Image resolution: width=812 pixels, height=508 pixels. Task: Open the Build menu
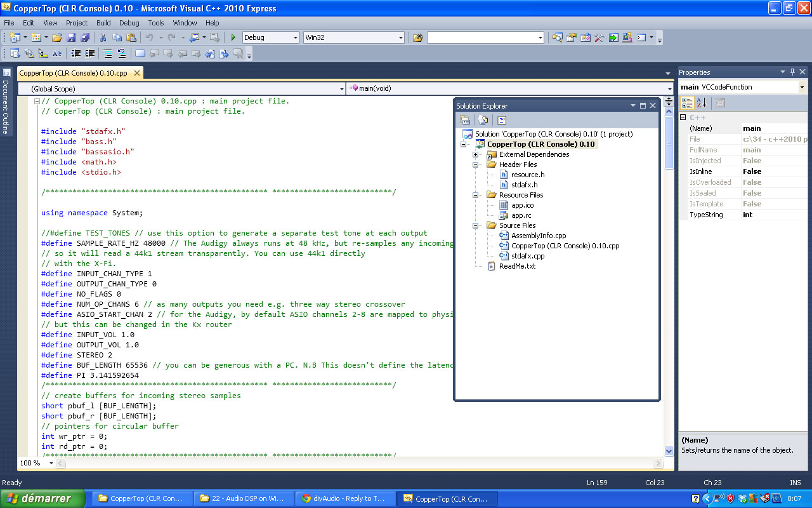point(103,23)
